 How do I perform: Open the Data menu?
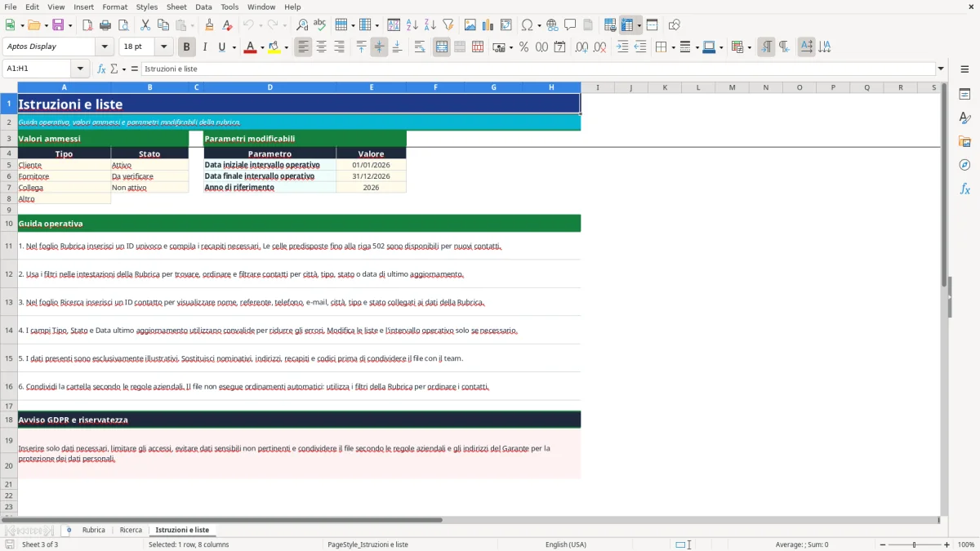click(x=203, y=7)
